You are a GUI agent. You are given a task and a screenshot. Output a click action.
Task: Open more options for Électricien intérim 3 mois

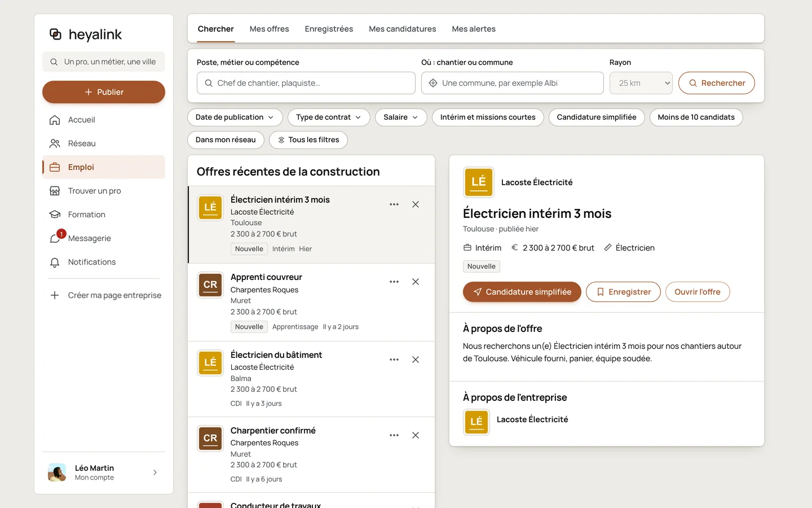click(x=394, y=204)
